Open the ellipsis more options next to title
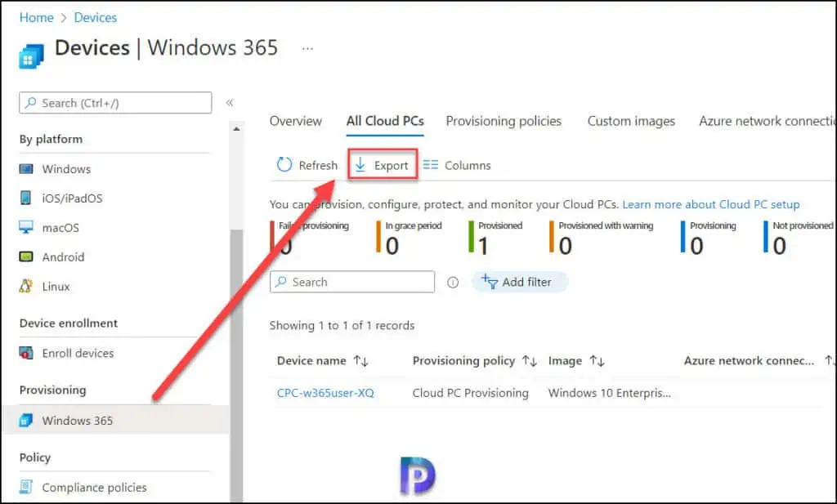Viewport: 837px width, 504px height. [307, 48]
